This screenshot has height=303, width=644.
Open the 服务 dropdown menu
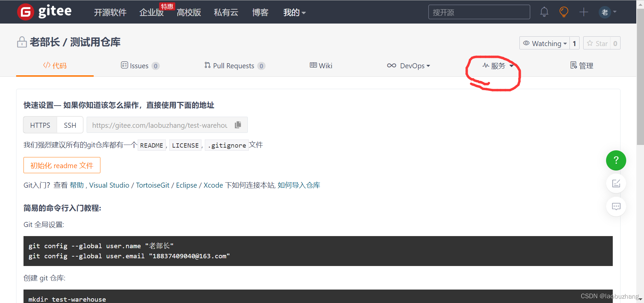[498, 66]
